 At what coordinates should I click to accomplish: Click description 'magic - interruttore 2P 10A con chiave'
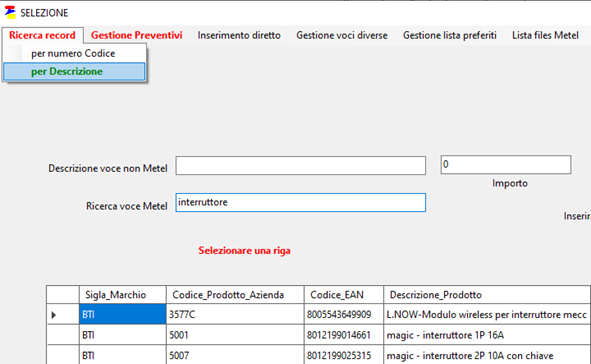pos(487,355)
